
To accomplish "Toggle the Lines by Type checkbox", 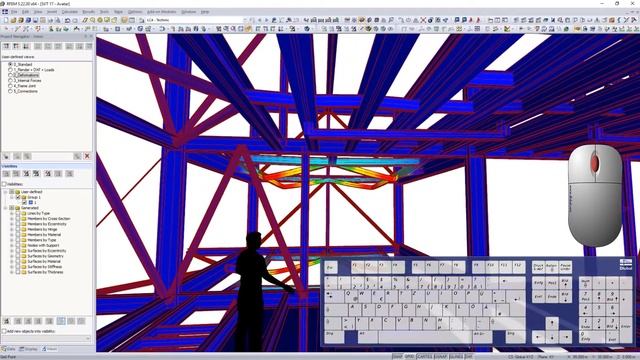I will tap(18, 213).
